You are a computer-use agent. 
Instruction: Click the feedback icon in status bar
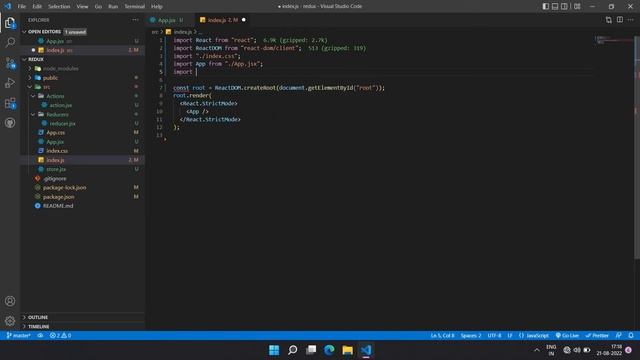(619, 336)
